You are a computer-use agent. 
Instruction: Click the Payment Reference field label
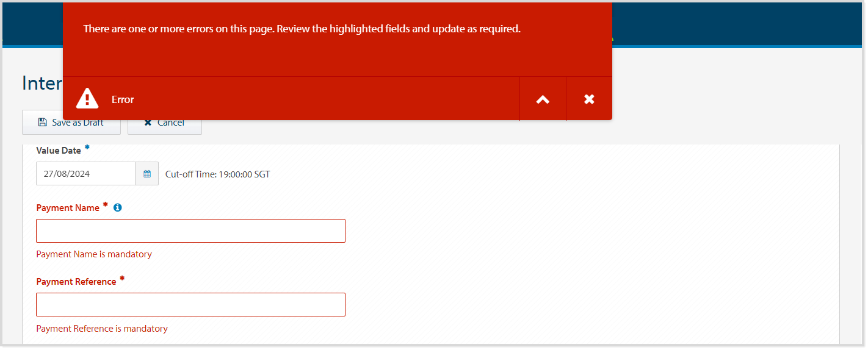[76, 282]
